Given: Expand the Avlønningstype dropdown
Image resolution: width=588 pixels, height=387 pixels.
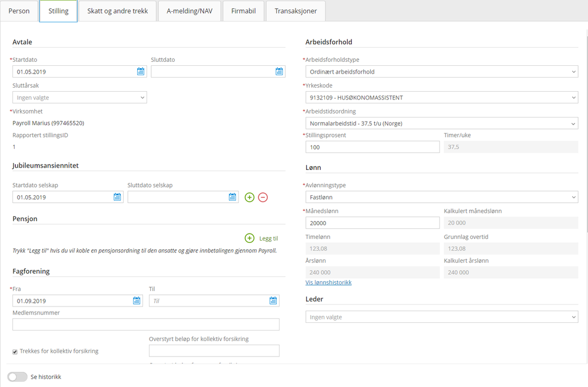Looking at the screenshot, I should click(x=442, y=197).
